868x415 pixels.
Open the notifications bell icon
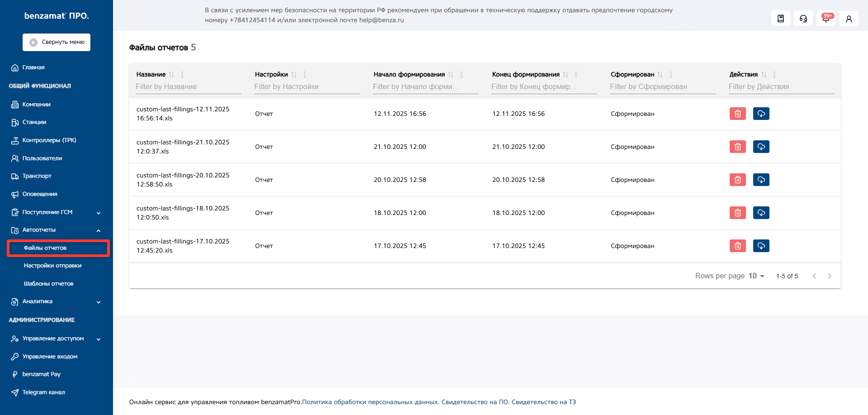click(x=826, y=19)
